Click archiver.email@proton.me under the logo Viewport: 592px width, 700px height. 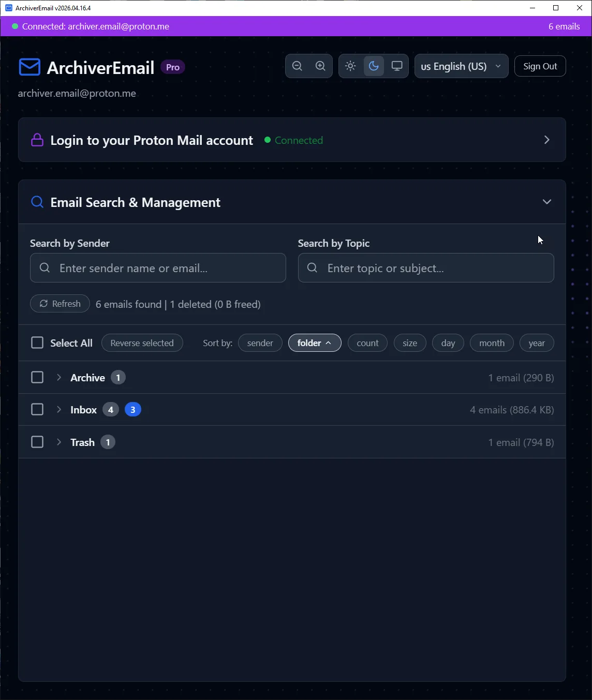point(77,93)
